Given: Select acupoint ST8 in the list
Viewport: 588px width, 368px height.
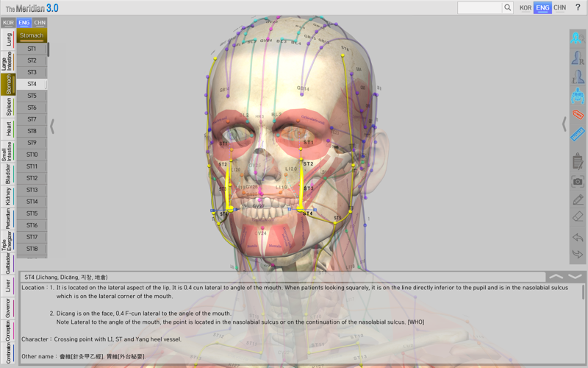Looking at the screenshot, I should click(32, 131).
